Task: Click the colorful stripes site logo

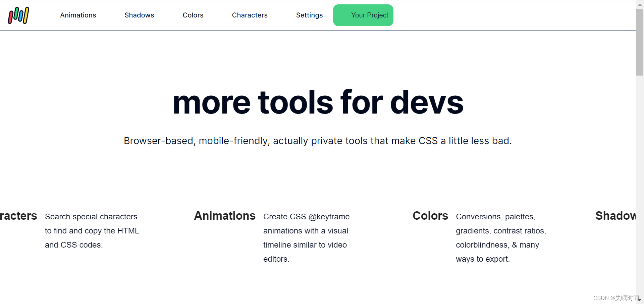Action: (x=18, y=15)
